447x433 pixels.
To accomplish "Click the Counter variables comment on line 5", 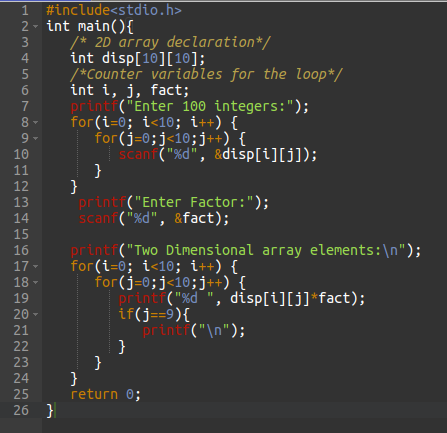I will pos(206,74).
